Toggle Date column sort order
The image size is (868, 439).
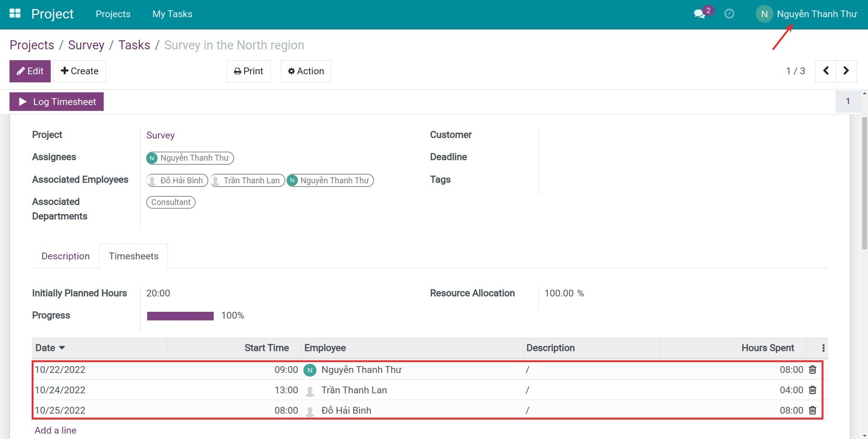(50, 348)
